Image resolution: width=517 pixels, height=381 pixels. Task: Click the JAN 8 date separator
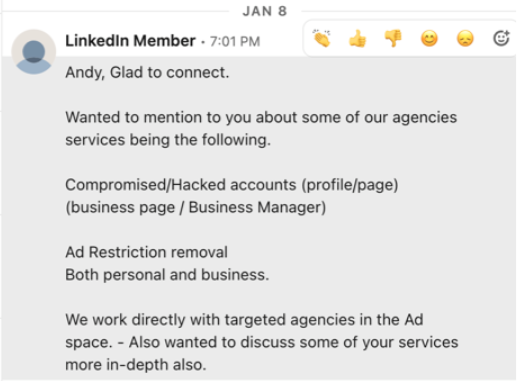click(265, 11)
